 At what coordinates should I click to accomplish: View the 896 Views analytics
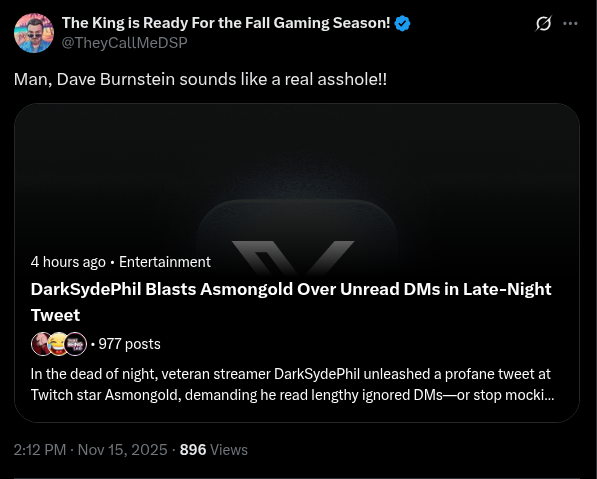[214, 450]
